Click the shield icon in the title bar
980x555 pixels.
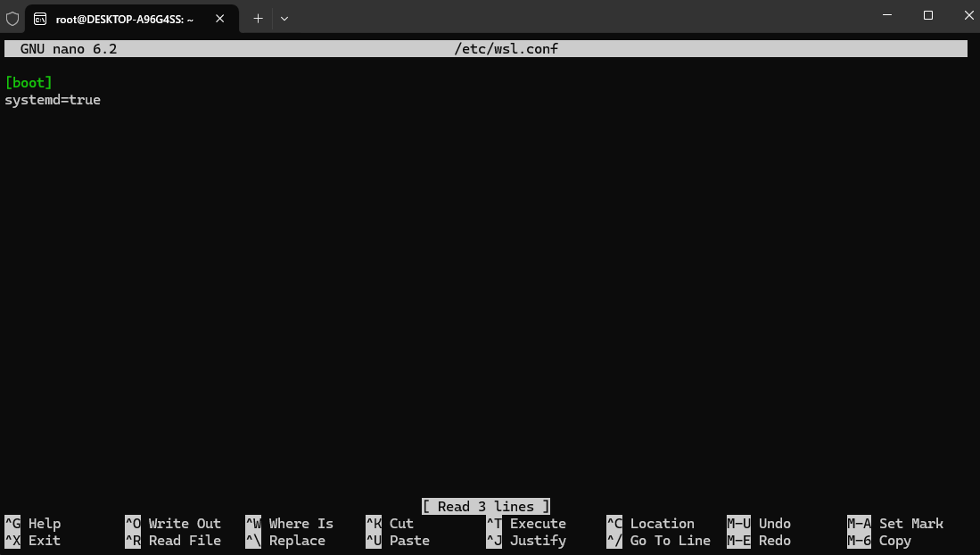12,18
